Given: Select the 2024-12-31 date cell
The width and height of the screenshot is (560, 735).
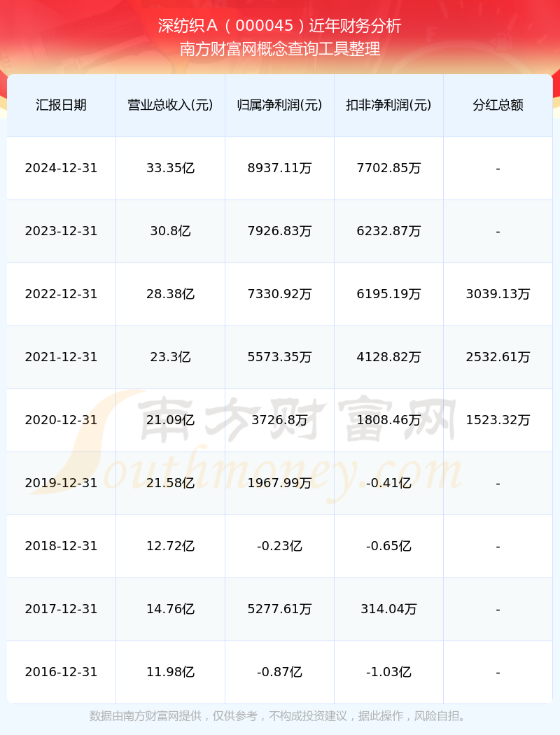Looking at the screenshot, I should click(x=62, y=168).
